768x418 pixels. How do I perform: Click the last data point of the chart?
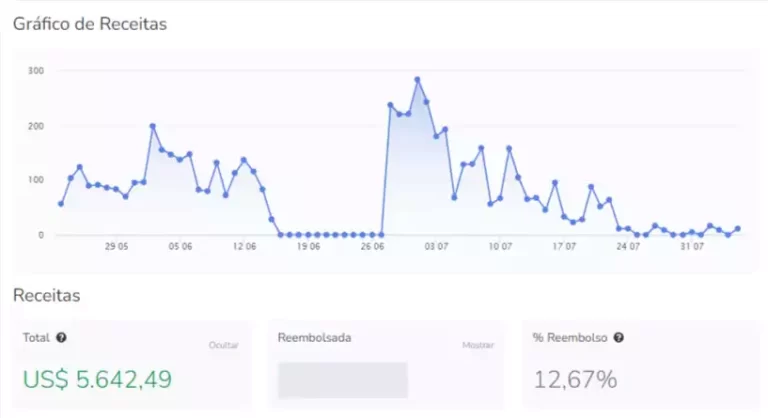point(738,229)
